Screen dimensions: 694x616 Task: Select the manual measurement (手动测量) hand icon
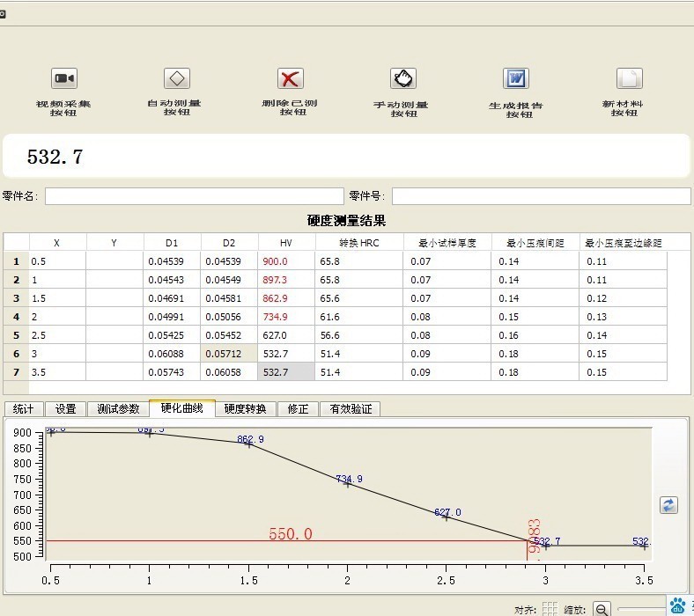coord(402,79)
